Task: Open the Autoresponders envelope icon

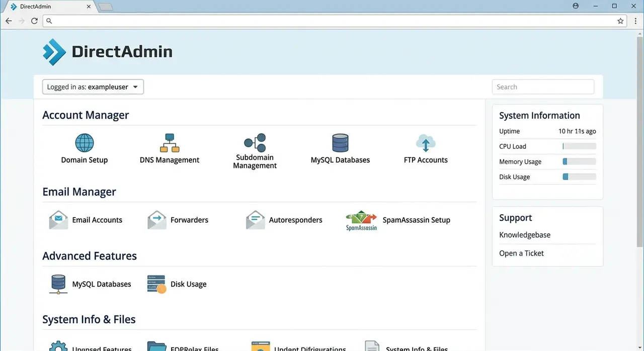Action: [256, 220]
